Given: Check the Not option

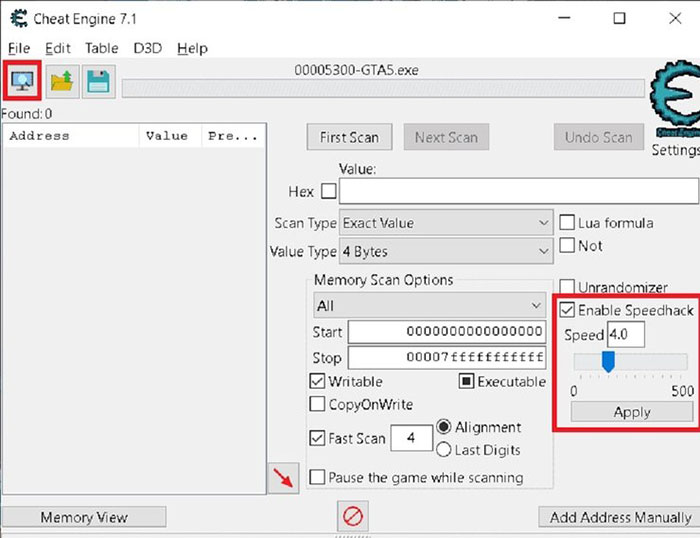Looking at the screenshot, I should (567, 245).
